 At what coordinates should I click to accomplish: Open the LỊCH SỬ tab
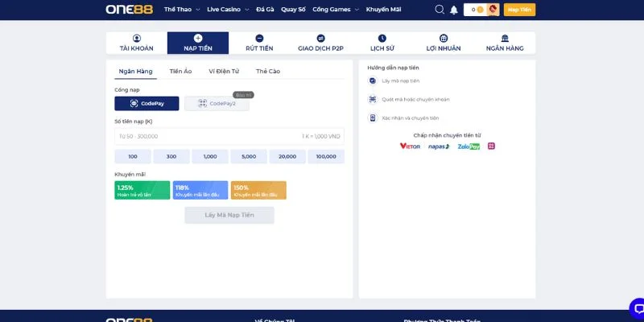pyautogui.click(x=382, y=43)
